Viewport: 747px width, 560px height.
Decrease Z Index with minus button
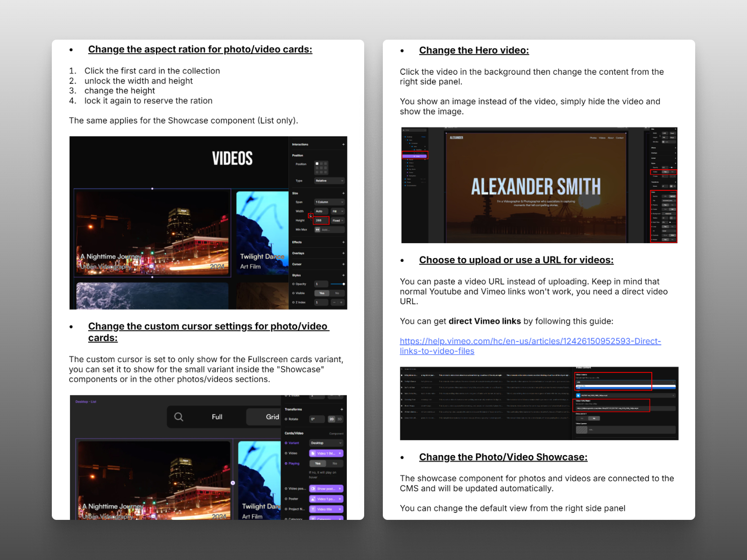(x=334, y=302)
